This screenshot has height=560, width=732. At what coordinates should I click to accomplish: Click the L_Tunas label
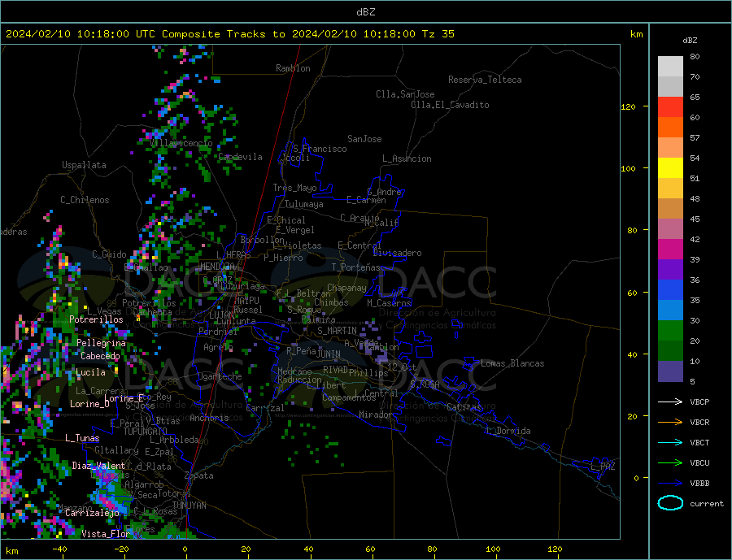82,438
